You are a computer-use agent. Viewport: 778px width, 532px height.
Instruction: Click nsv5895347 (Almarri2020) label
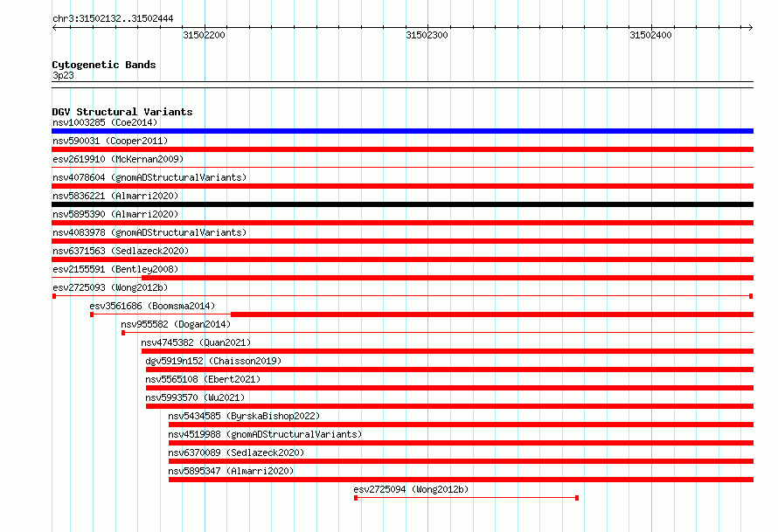[231, 471]
